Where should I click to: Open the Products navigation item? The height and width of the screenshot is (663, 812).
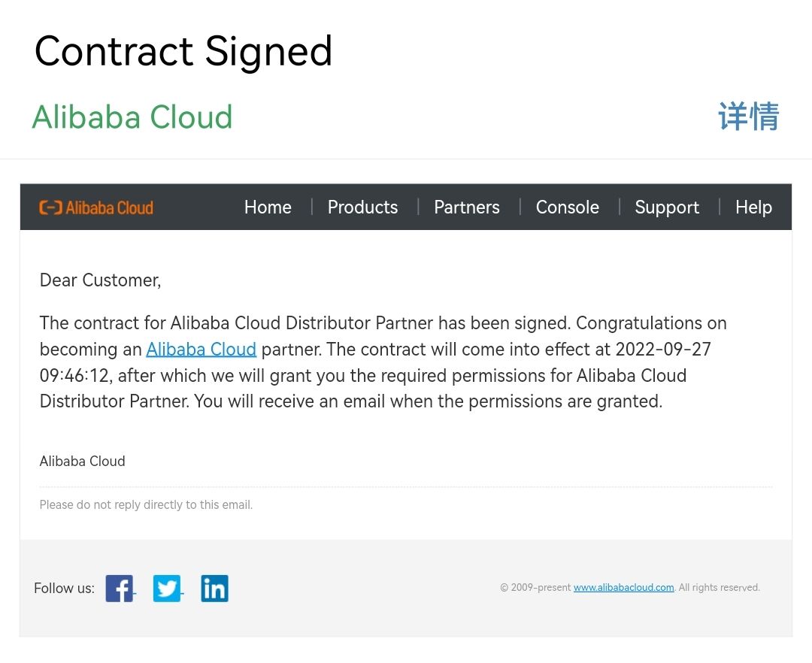(x=362, y=207)
